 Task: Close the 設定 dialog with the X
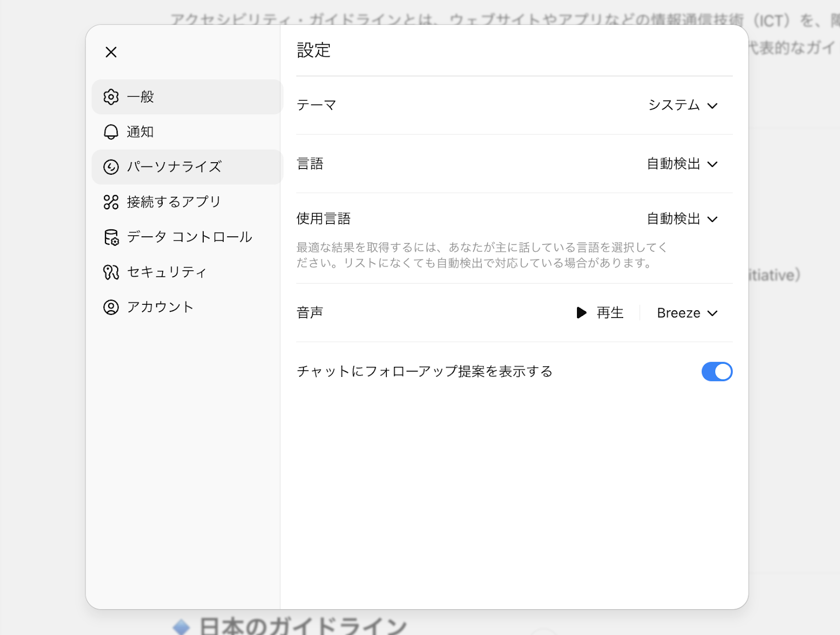click(111, 52)
